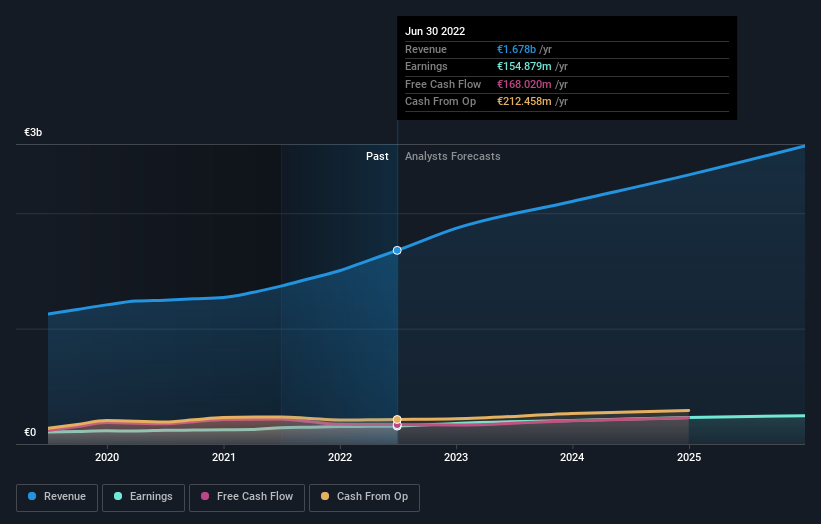
Task: Select the 2021 x-axis label
Action: pyautogui.click(x=224, y=457)
